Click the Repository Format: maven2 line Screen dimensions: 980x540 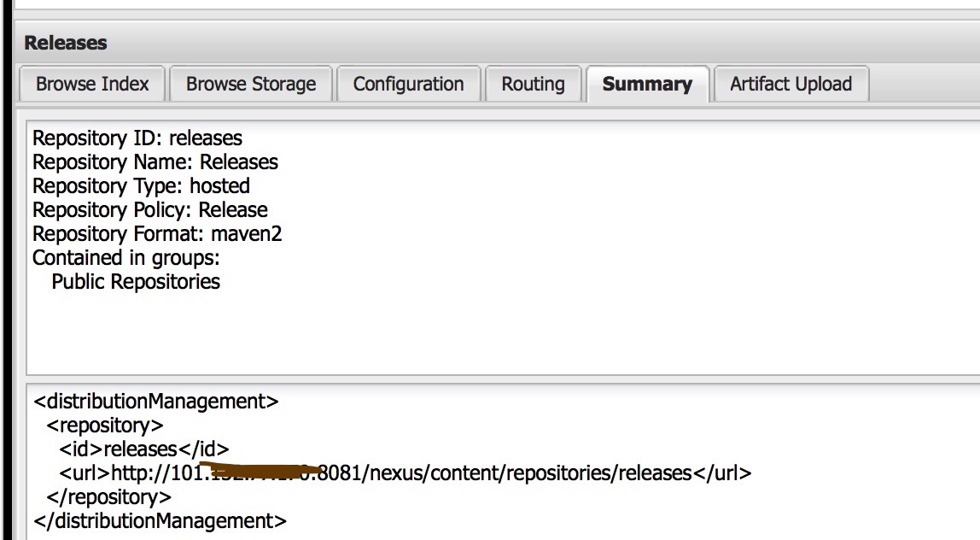tap(157, 233)
